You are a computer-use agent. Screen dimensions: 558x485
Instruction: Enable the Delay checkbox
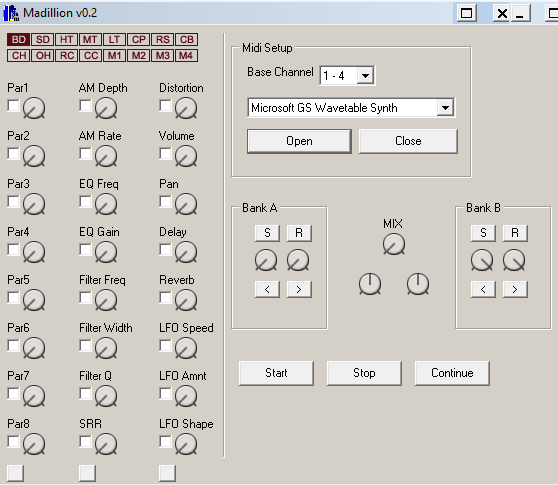[x=165, y=250]
